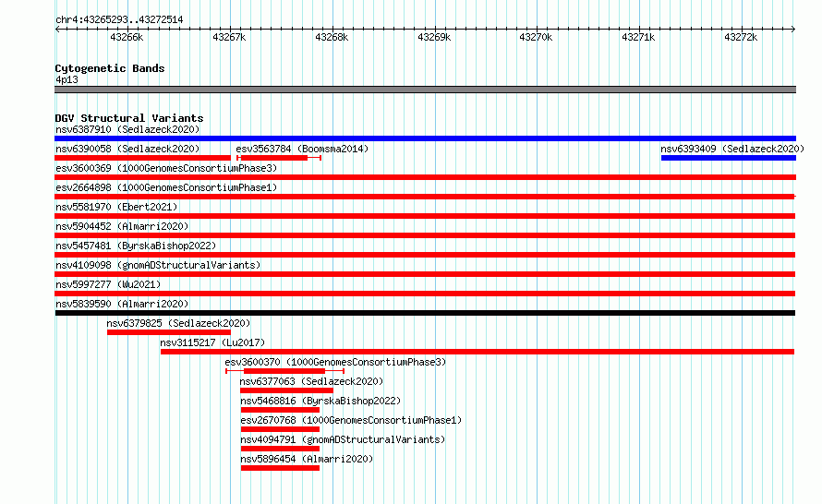
Task: Click the 43267k ruler position
Action: coord(229,37)
